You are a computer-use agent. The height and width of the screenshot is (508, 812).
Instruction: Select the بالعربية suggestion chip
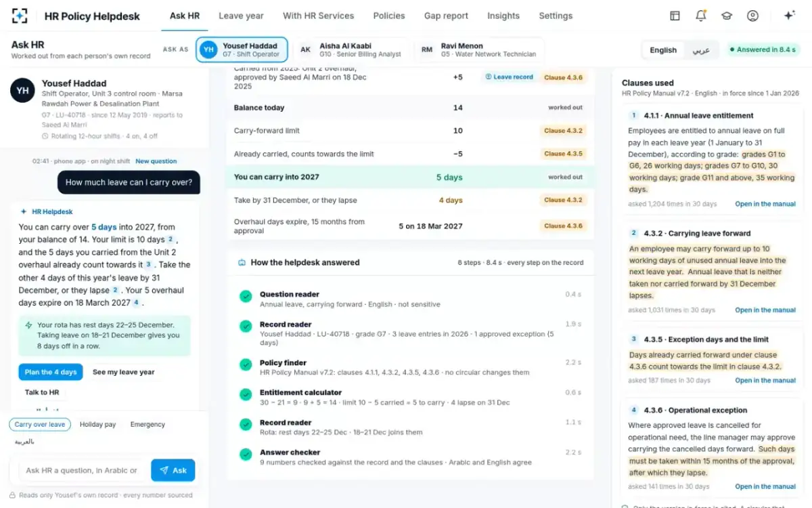tap(24, 442)
